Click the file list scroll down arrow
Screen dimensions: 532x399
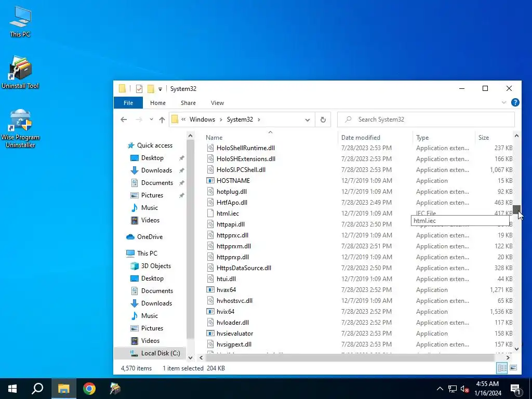coord(516,349)
